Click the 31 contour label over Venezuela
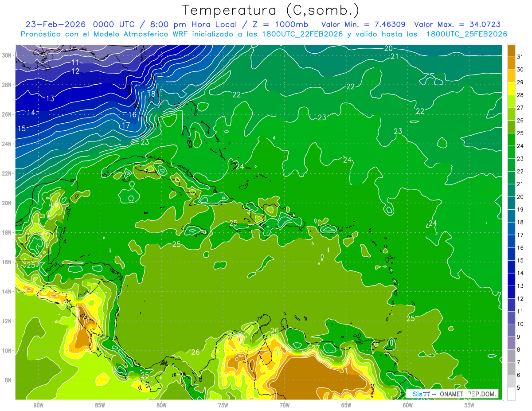 344,371
